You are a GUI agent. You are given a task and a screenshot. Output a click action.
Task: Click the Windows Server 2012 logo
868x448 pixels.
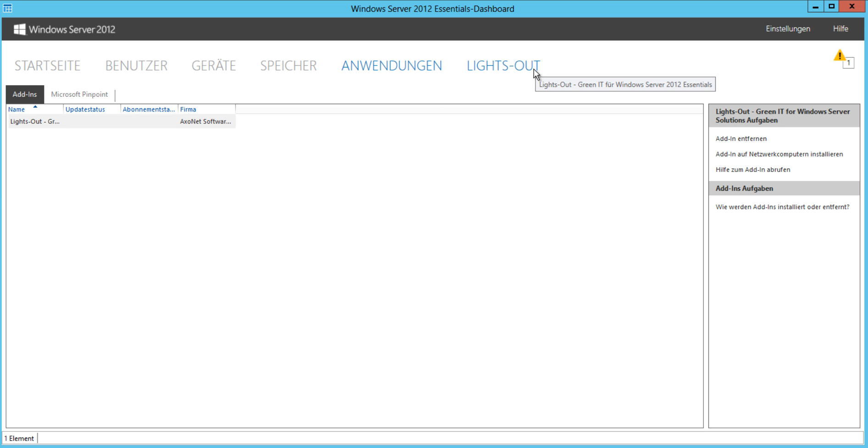pyautogui.click(x=65, y=29)
